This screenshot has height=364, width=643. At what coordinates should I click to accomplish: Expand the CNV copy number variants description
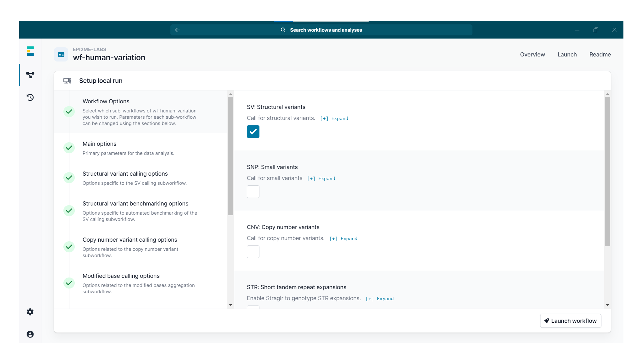(x=343, y=239)
